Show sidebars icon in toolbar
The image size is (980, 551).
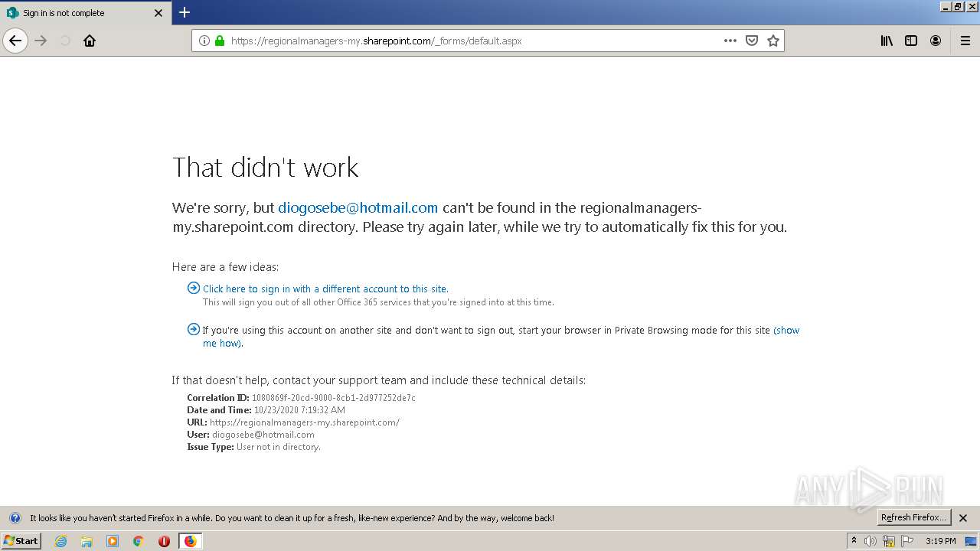click(x=911, y=41)
